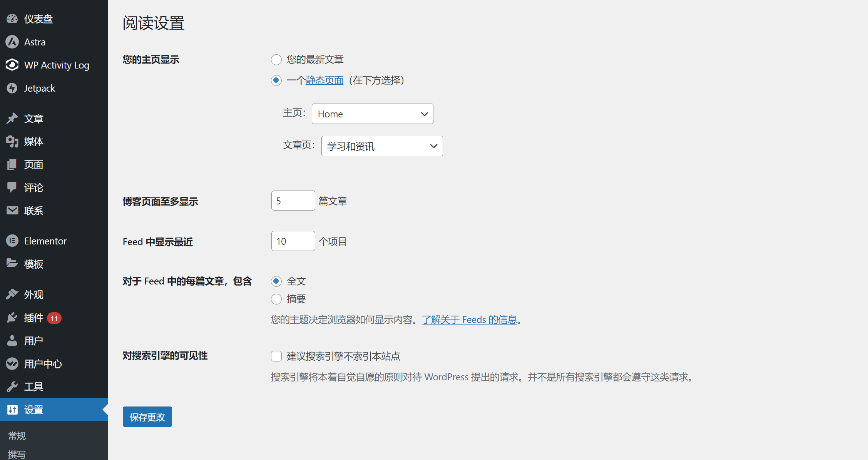Click the pushpin icon beside 文章
Screen dimensions: 868x460
pyautogui.click(x=12, y=118)
